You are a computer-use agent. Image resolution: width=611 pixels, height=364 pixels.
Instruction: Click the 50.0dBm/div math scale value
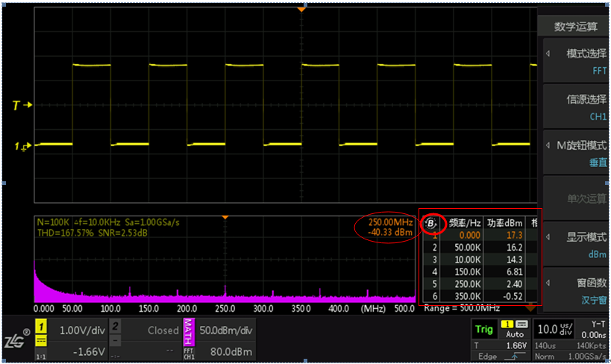coord(226,330)
